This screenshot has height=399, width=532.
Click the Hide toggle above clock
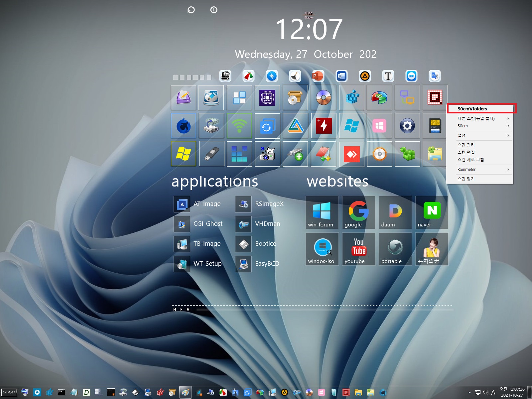tap(309, 13)
